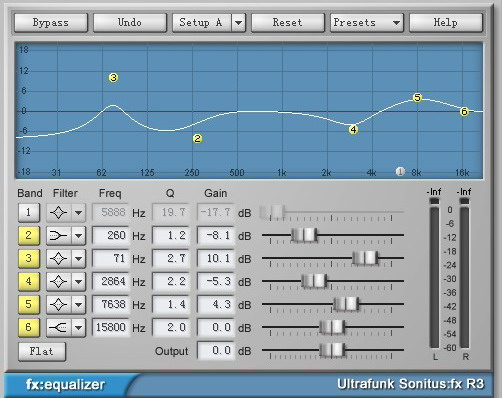Viewport: 502px width, 398px height.
Task: Select graph node 5 on EQ curve
Action: point(417,98)
